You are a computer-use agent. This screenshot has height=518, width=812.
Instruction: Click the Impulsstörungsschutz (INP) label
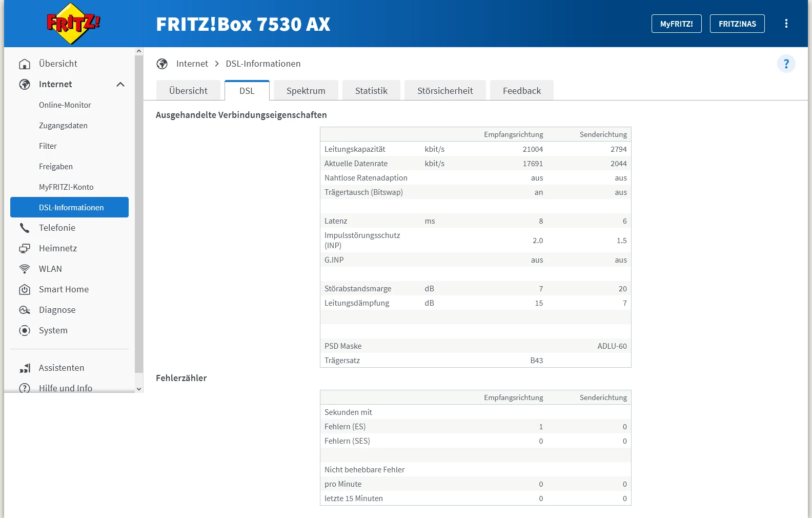pos(362,240)
